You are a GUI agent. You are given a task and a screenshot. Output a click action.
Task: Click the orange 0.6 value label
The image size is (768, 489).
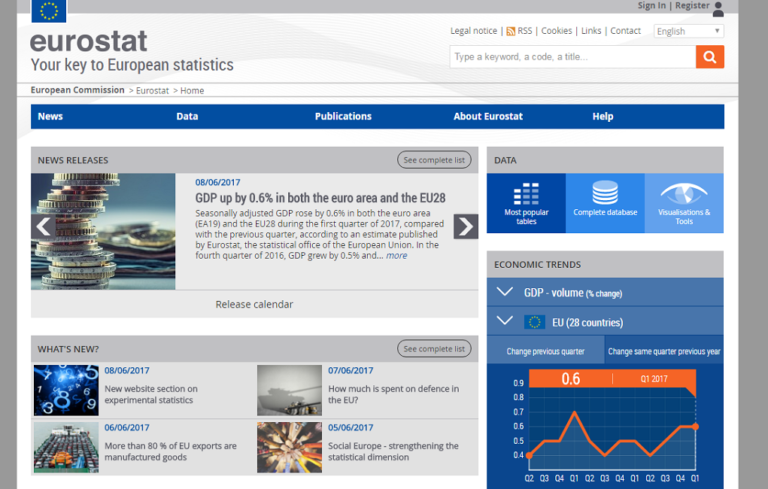(571, 379)
